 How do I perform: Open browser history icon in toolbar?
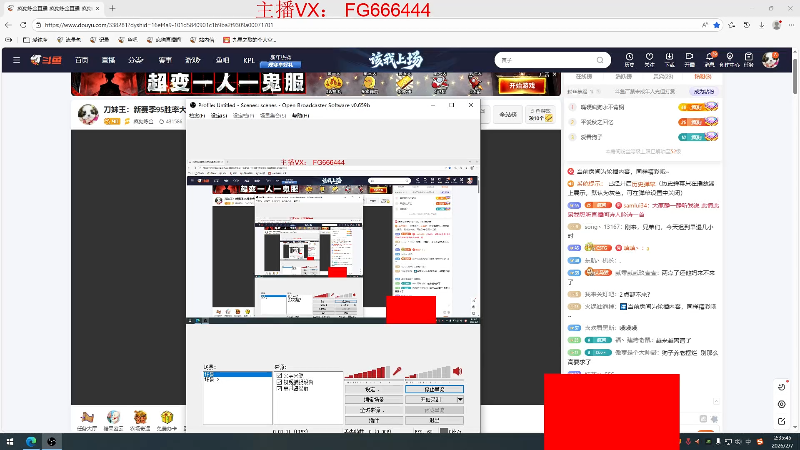[x=746, y=24]
